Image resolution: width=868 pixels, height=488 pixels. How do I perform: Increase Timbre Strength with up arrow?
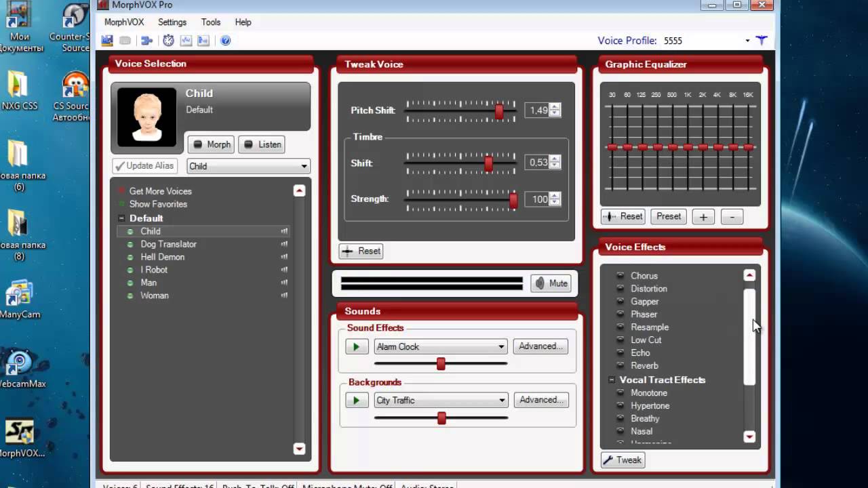[x=555, y=196]
